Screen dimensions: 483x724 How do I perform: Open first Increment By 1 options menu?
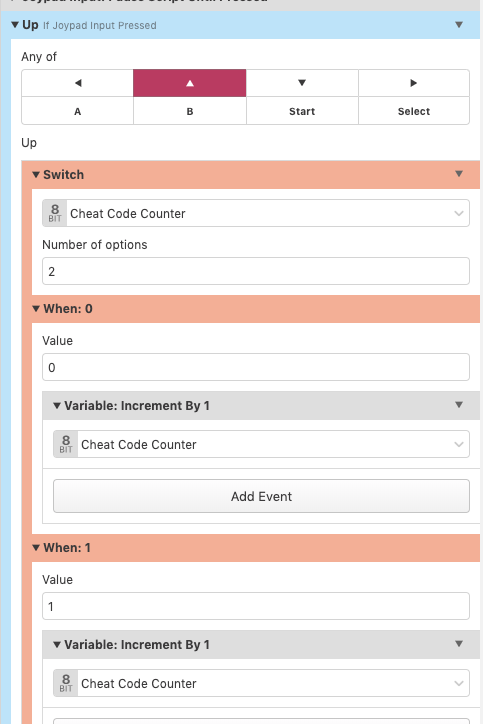click(459, 405)
